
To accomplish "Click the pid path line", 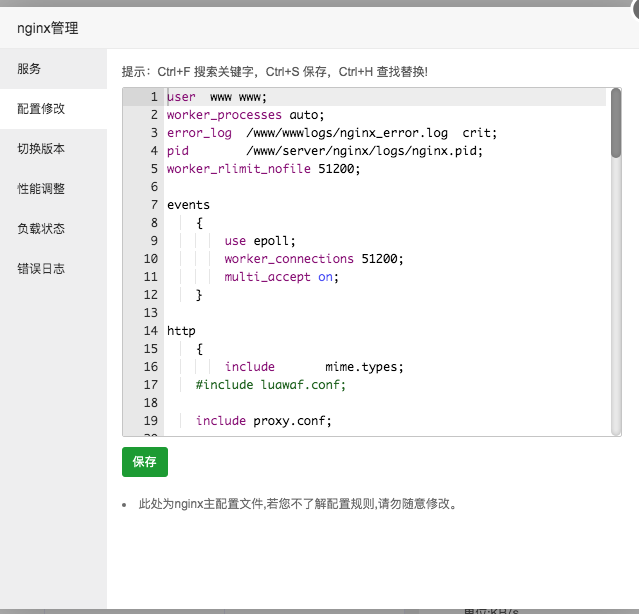I will click(x=325, y=151).
